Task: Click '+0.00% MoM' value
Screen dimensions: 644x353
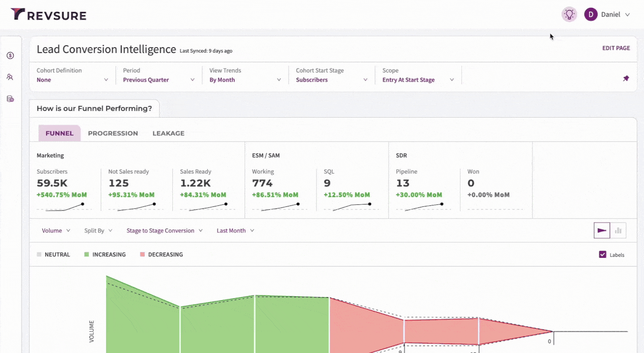Action: (x=488, y=195)
